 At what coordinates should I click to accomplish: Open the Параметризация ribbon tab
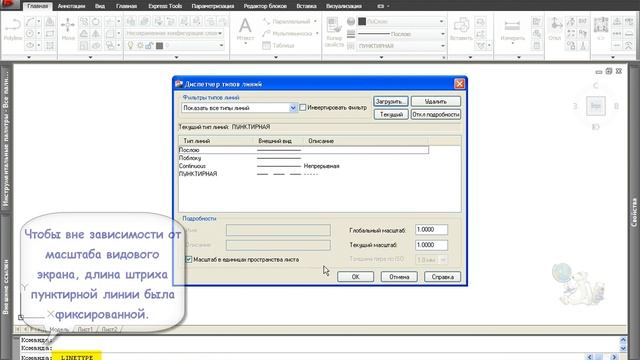pyautogui.click(x=213, y=6)
